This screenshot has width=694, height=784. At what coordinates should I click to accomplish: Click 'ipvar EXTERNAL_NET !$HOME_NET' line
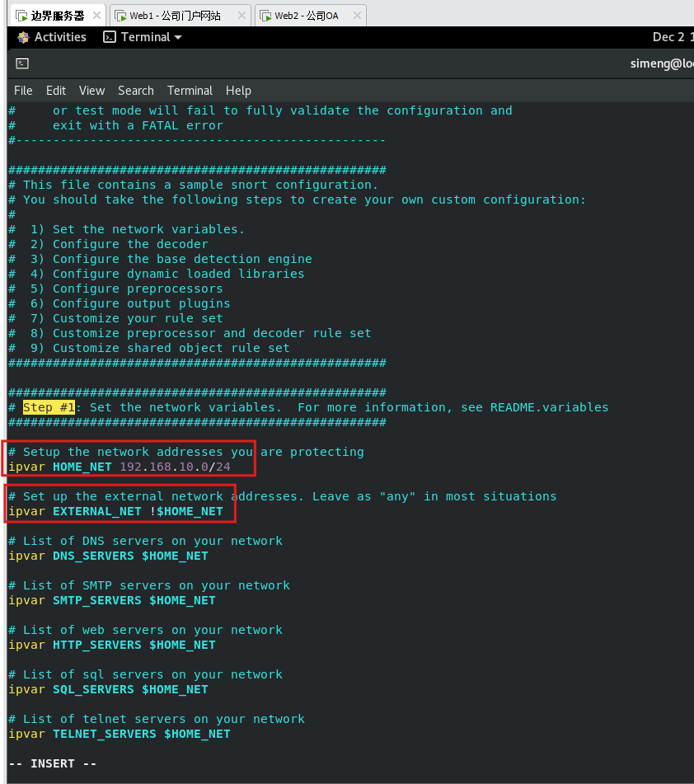[x=115, y=511]
